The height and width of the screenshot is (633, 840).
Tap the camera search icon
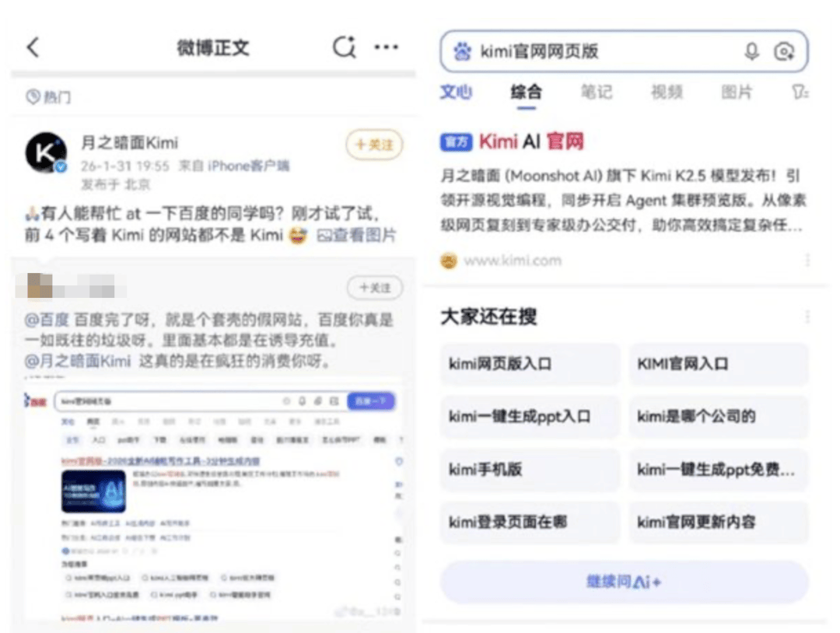click(x=784, y=51)
